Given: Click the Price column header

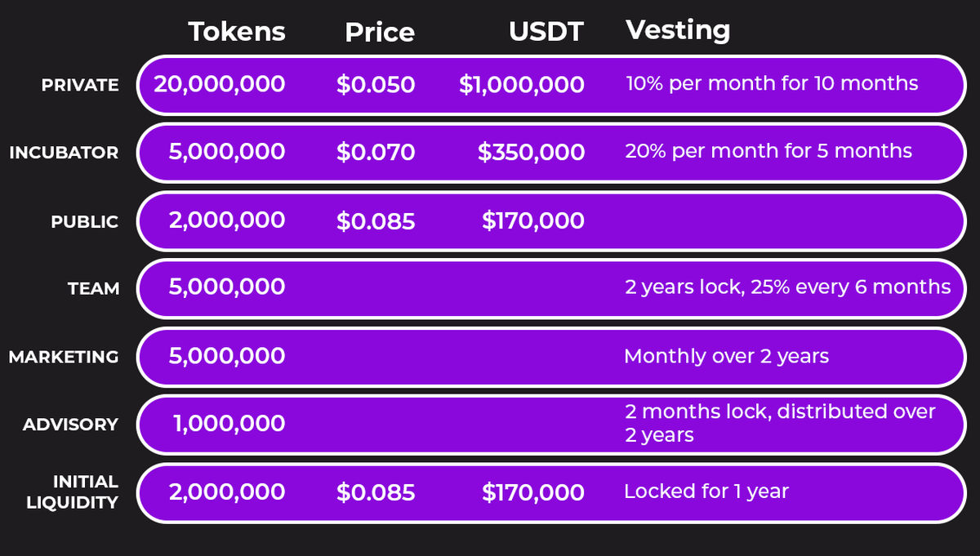Looking at the screenshot, I should pos(379,33).
